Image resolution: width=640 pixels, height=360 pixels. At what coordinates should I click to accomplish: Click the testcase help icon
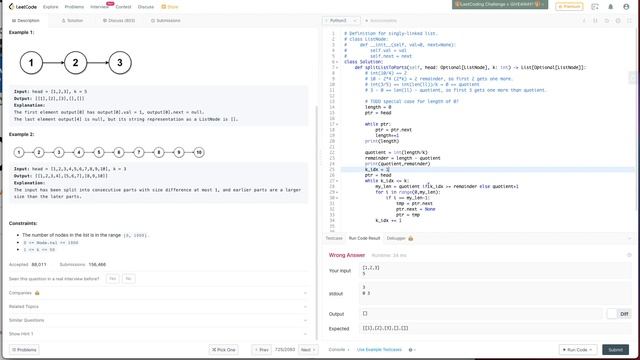411,350
